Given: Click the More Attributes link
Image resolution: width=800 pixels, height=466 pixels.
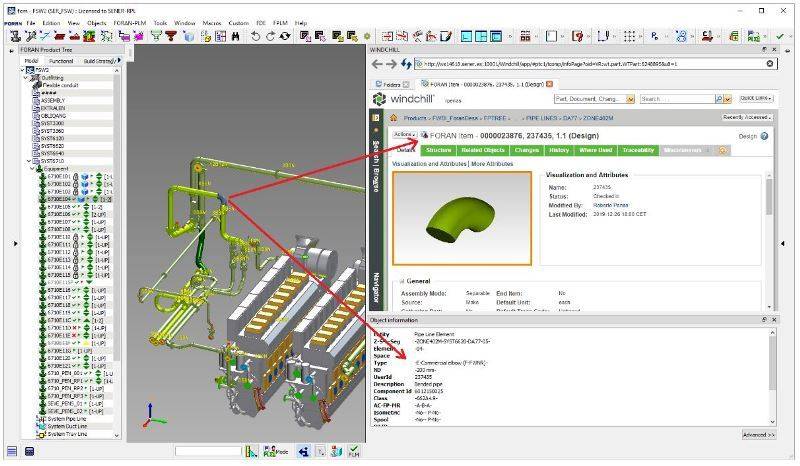Looking at the screenshot, I should click(x=493, y=163).
